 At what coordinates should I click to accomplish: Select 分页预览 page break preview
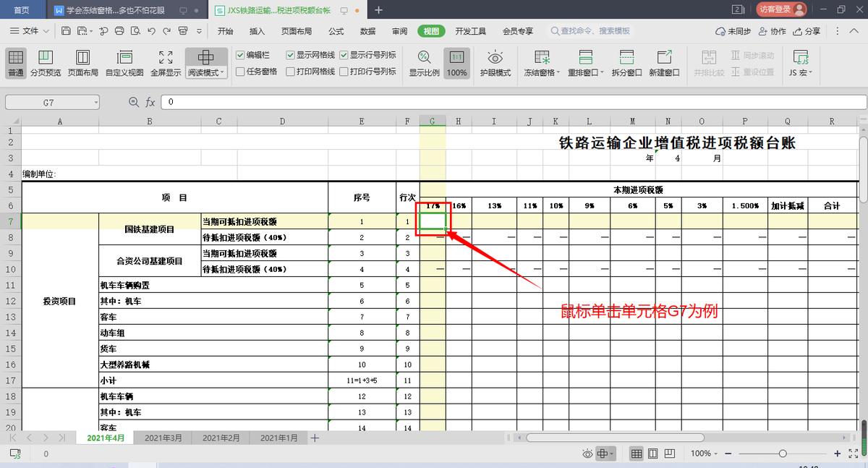(x=46, y=61)
